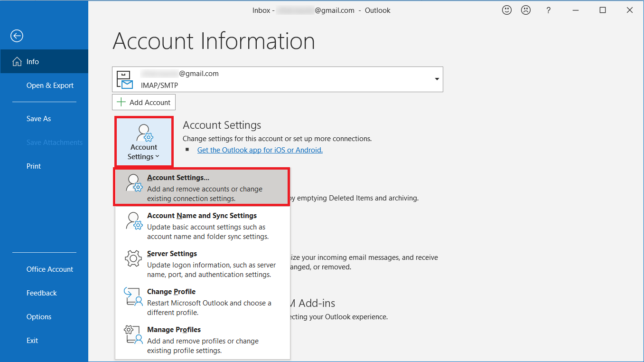
Task: Click icon beside Account Name and Sync Settings
Action: [134, 221]
